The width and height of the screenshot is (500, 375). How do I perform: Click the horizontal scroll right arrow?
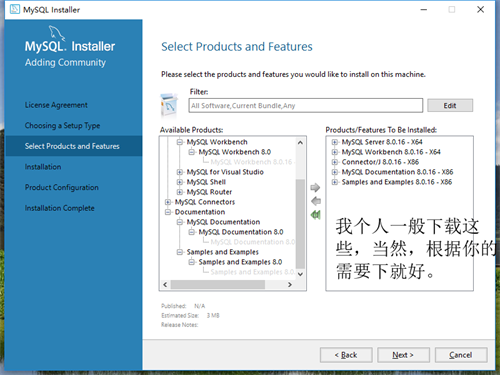(290, 285)
